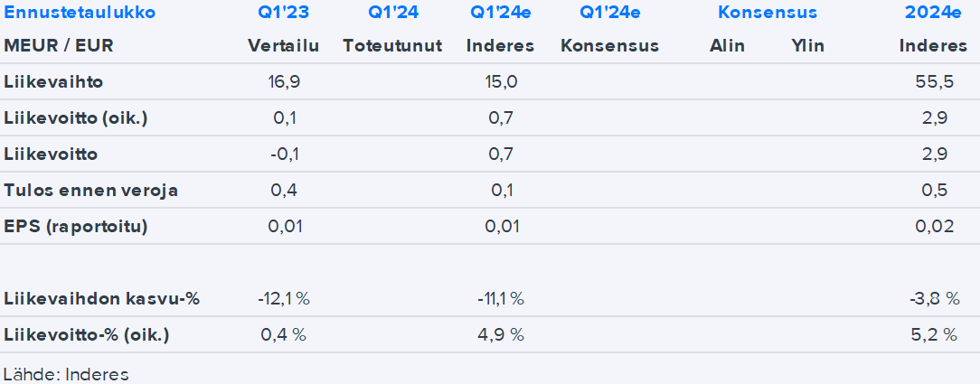Viewport: 980px width, 384px height.
Task: Select the EPS 2024e value 0,02
Action: click(934, 227)
